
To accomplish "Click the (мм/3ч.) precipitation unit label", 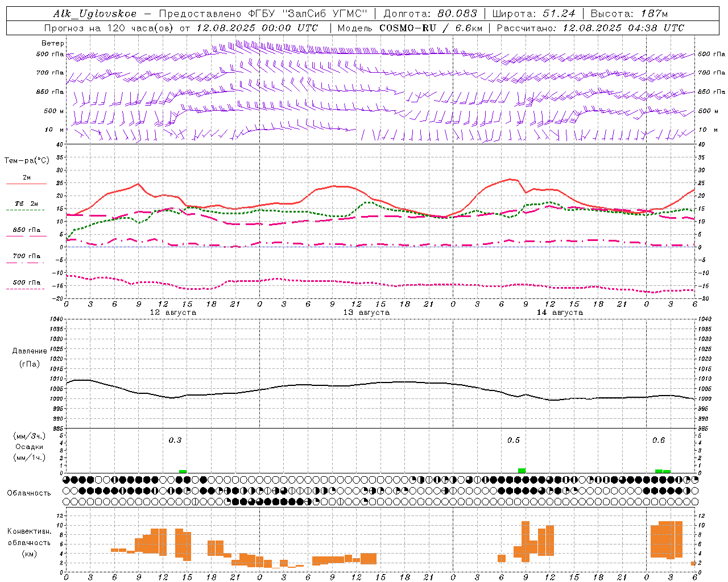I will click(29, 436).
